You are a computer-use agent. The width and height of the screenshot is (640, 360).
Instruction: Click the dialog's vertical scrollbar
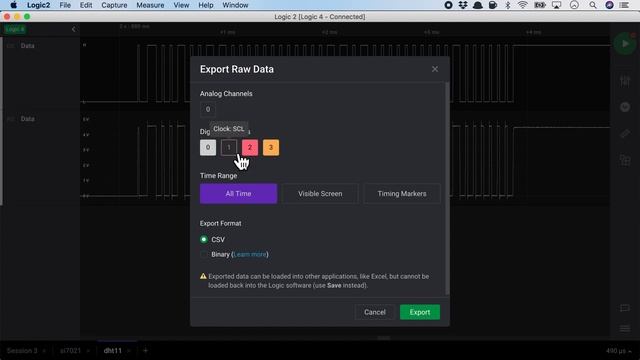click(447, 188)
